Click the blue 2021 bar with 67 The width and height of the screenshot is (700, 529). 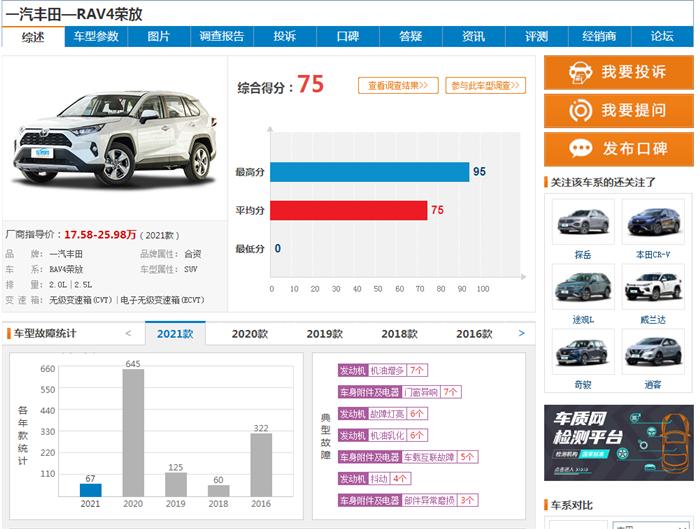coord(91,490)
